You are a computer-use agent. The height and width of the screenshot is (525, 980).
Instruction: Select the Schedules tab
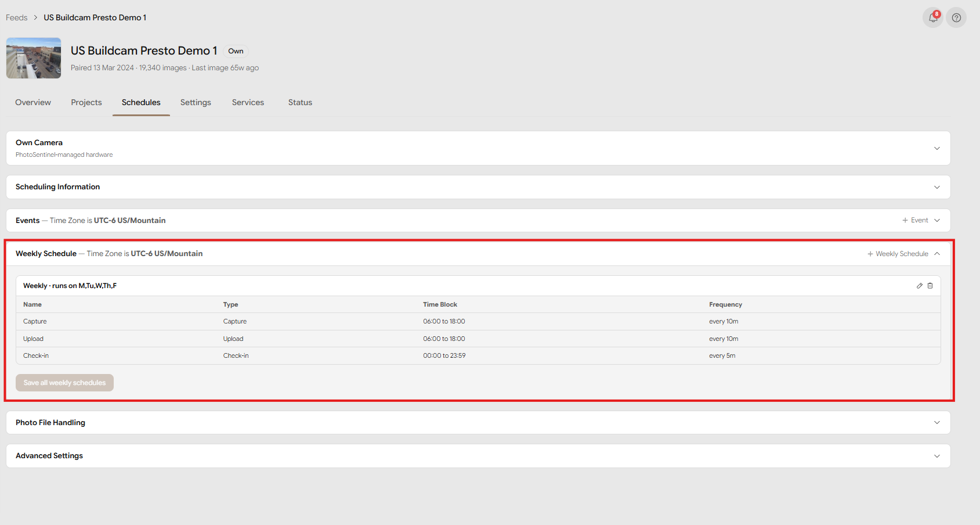coord(141,102)
